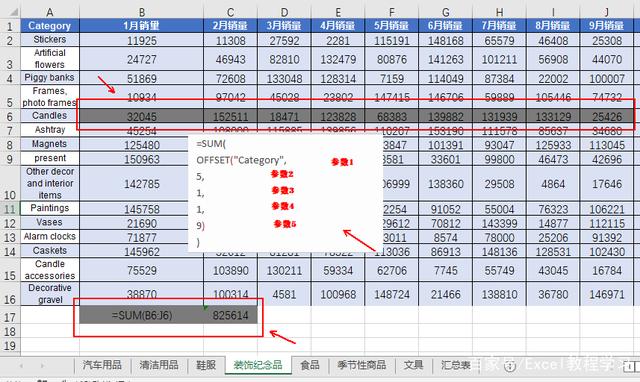This screenshot has height=382, width=640.
Task: Click Stickers January value 11925
Action: pyautogui.click(x=142, y=40)
